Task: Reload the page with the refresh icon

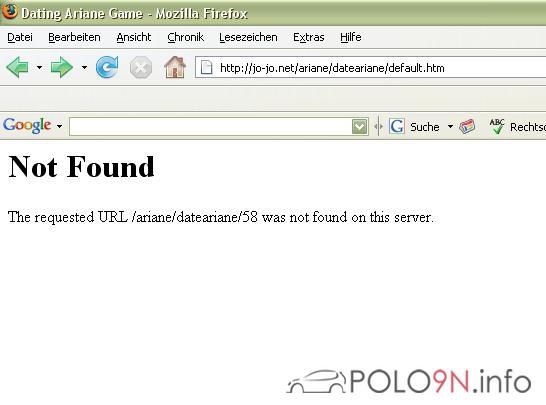Action: pyautogui.click(x=107, y=67)
